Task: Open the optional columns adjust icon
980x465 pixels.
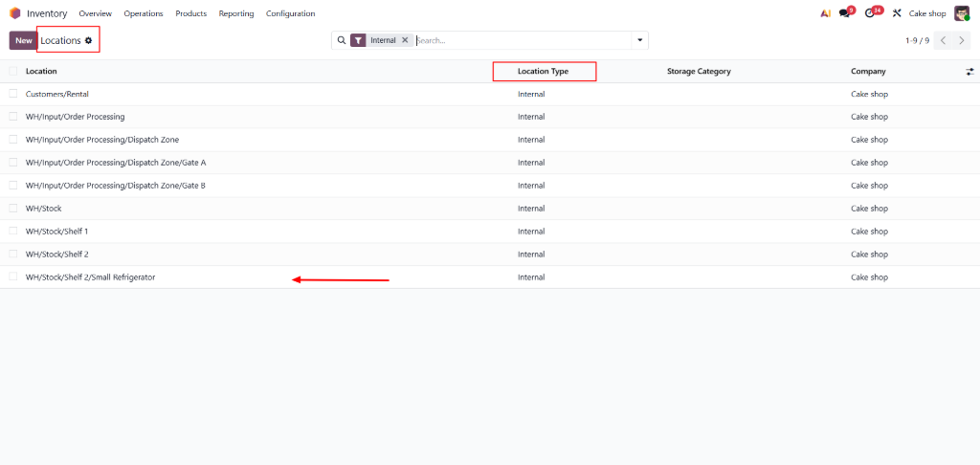Action: 969,72
